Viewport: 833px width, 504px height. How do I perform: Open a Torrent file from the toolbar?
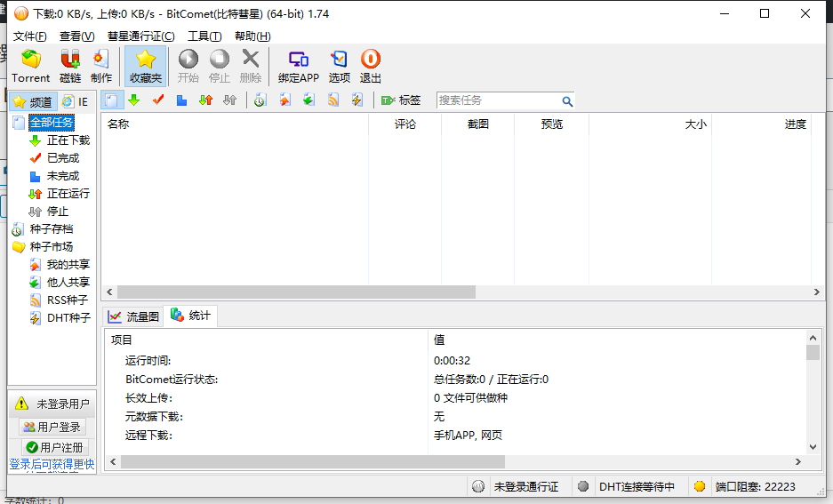(x=31, y=67)
